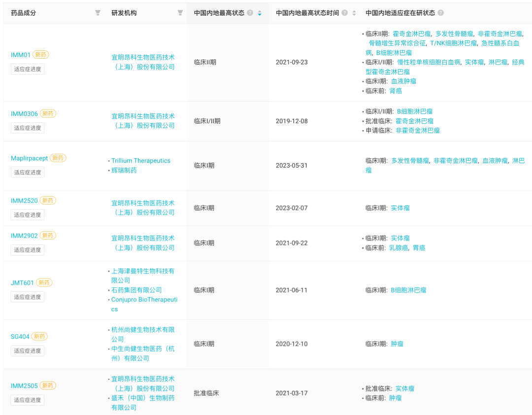Show help for 中国内地最高状态时间 column
This screenshot has width=532, height=415.
pos(345,13)
